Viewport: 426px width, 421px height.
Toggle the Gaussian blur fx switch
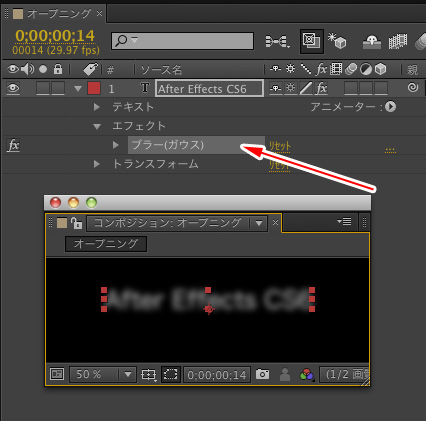[x=13, y=146]
